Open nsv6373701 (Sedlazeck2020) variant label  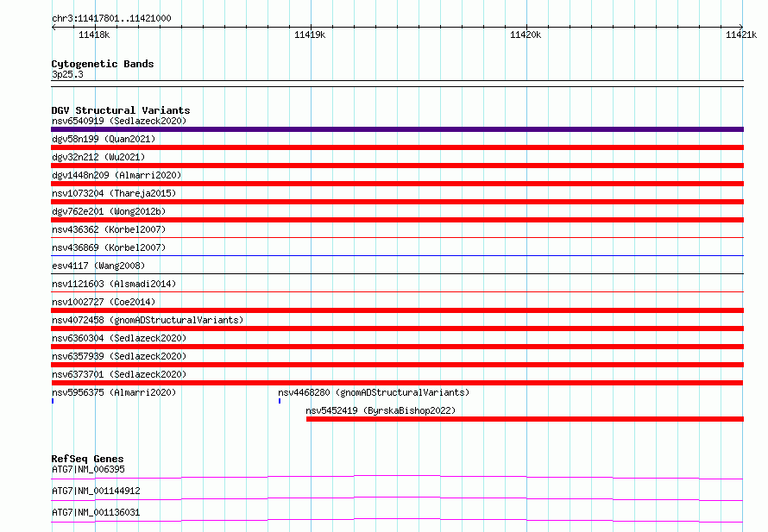[x=119, y=374]
